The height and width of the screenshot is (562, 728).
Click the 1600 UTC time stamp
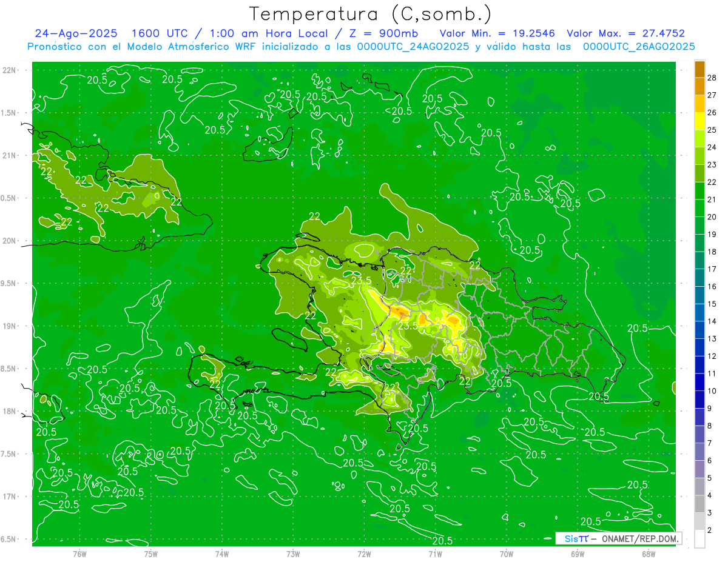pyautogui.click(x=161, y=33)
